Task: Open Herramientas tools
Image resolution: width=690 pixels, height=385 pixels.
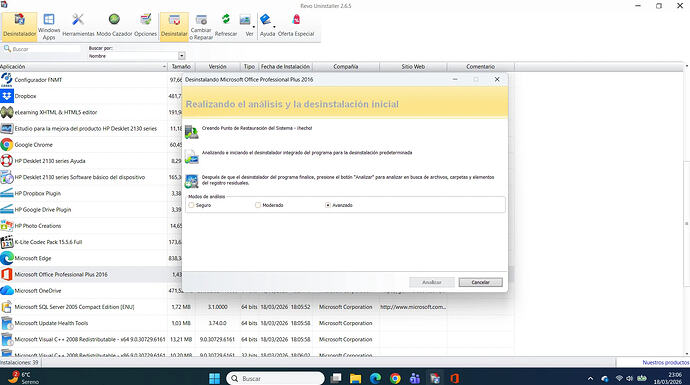Action: pos(78,26)
